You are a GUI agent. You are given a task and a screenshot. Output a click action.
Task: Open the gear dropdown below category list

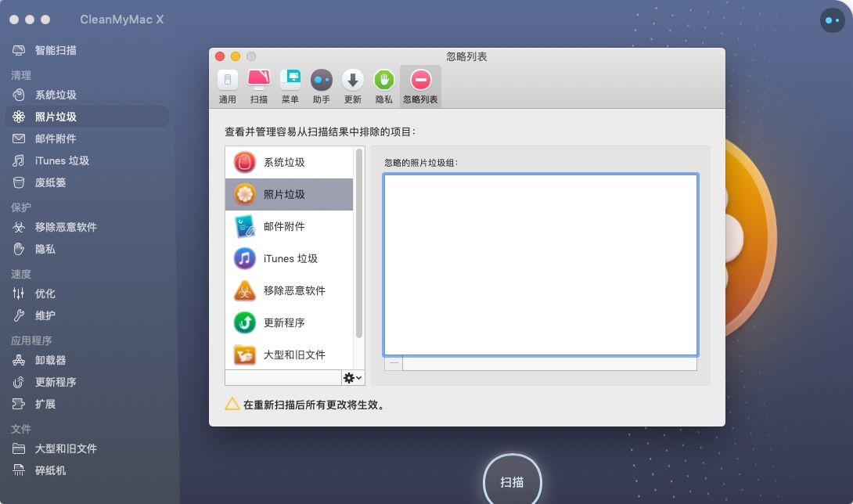coord(352,378)
